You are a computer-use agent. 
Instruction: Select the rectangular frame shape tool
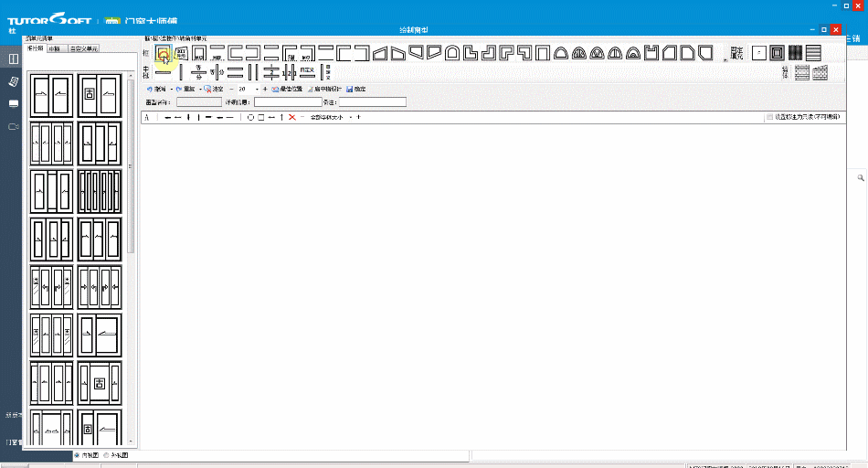pyautogui.click(x=163, y=53)
